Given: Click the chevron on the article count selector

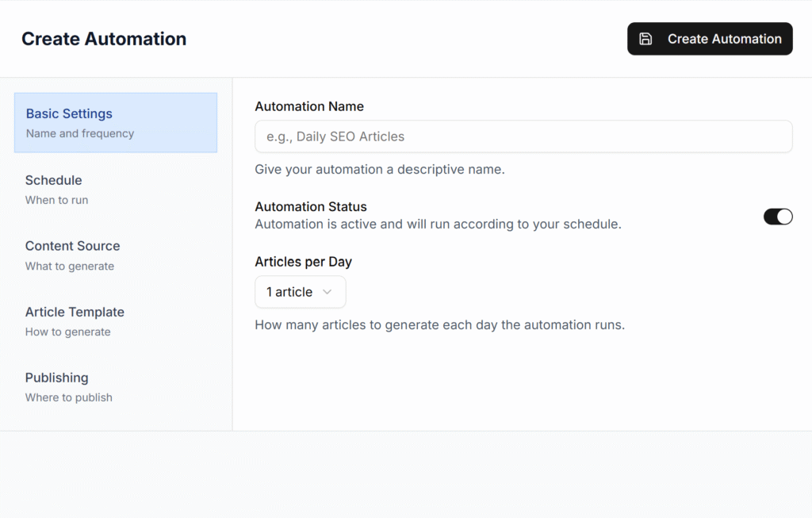Looking at the screenshot, I should click(327, 292).
